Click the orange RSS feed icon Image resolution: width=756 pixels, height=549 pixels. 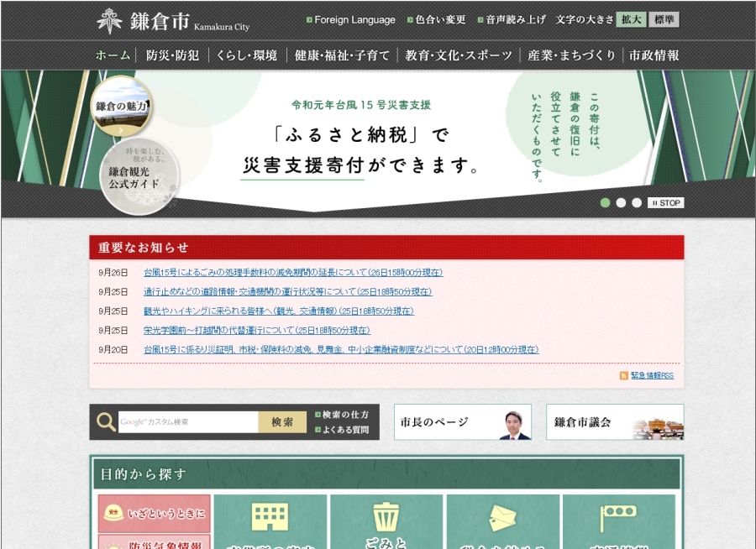(623, 375)
